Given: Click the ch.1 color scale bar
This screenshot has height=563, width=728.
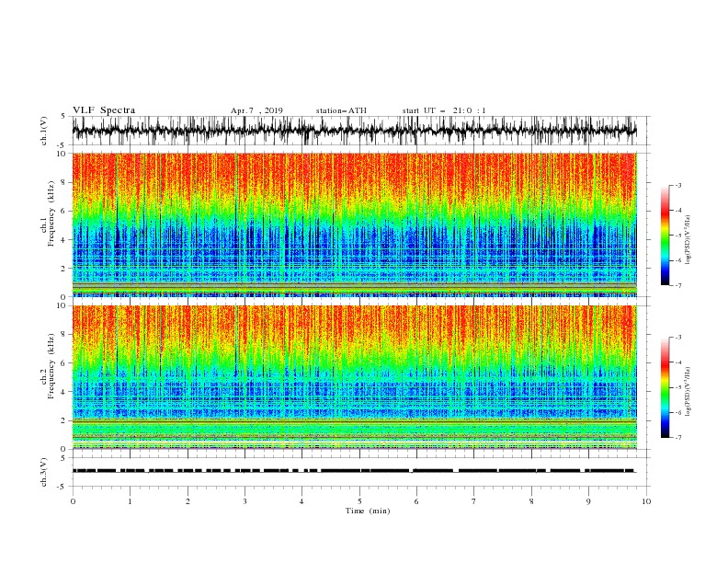Looking at the screenshot, I should click(x=665, y=236).
